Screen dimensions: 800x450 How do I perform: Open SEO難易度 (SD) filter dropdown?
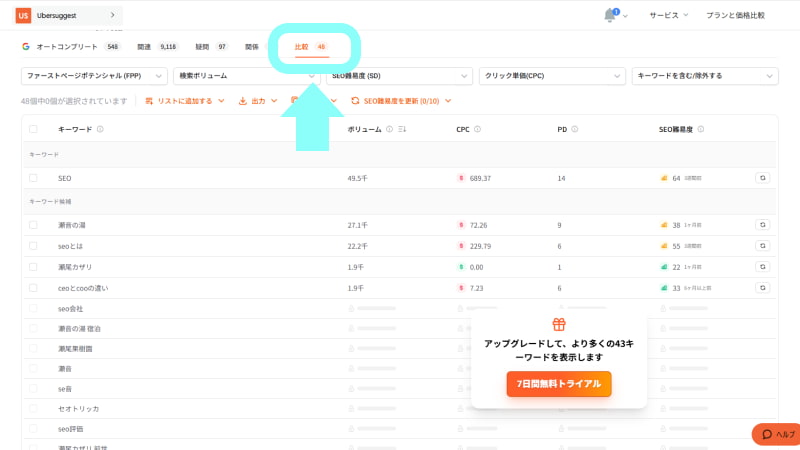[x=399, y=76]
